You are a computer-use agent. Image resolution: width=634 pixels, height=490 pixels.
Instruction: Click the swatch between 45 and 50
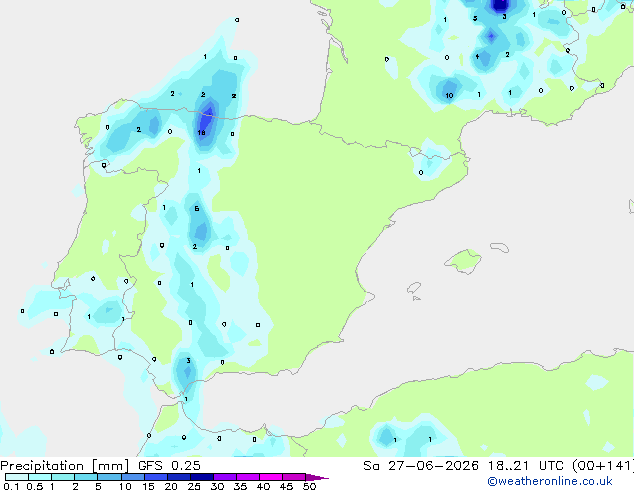[294, 477]
